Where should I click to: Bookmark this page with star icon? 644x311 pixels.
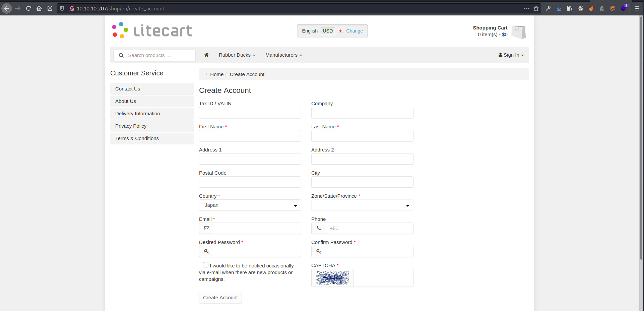536,8
